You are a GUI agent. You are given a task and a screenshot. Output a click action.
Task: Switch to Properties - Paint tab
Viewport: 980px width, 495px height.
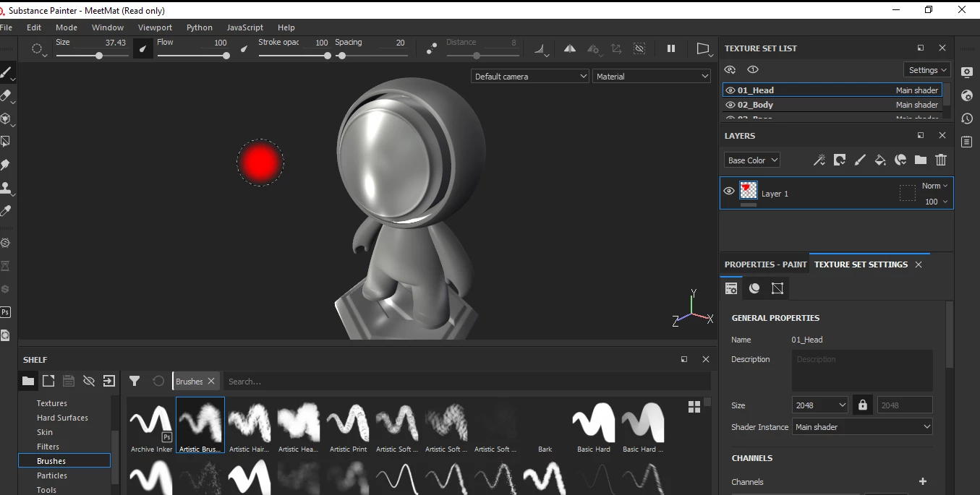765,264
